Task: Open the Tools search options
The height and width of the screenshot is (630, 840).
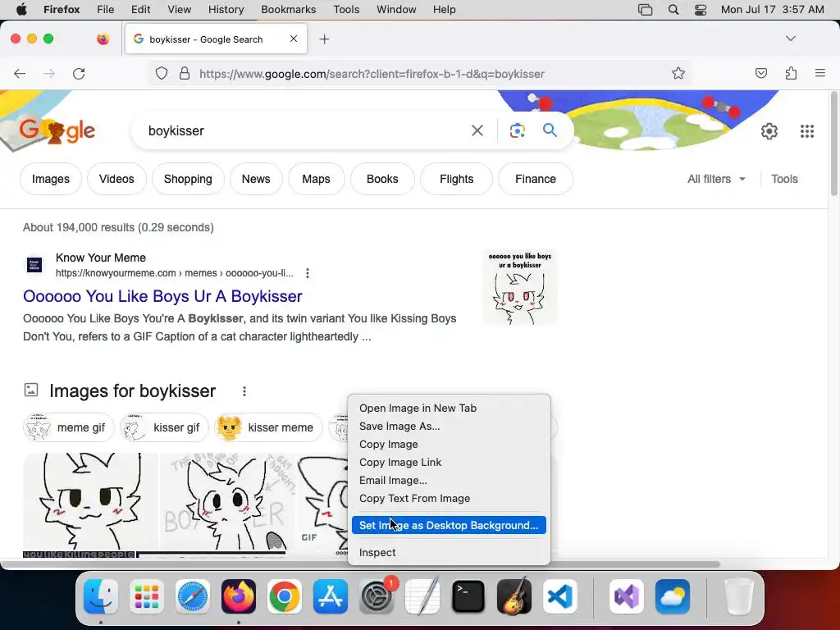Action: (783, 179)
